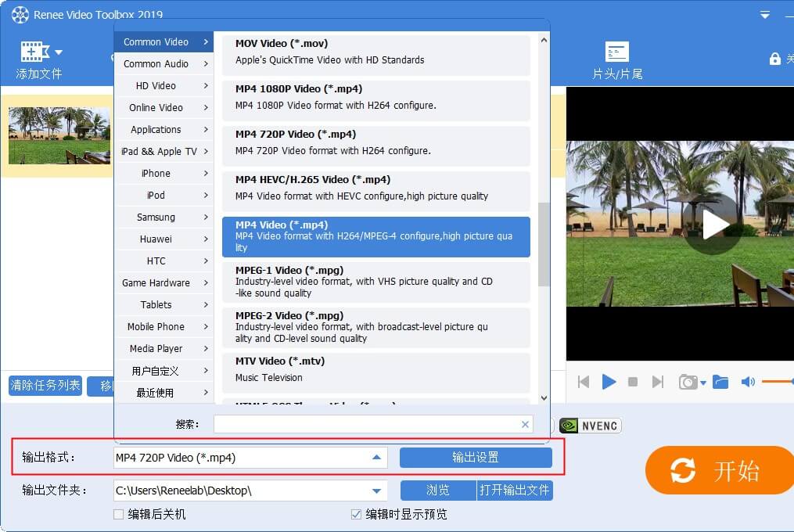The image size is (794, 532).
Task: Open the snapshot folder icon
Action: click(x=720, y=382)
